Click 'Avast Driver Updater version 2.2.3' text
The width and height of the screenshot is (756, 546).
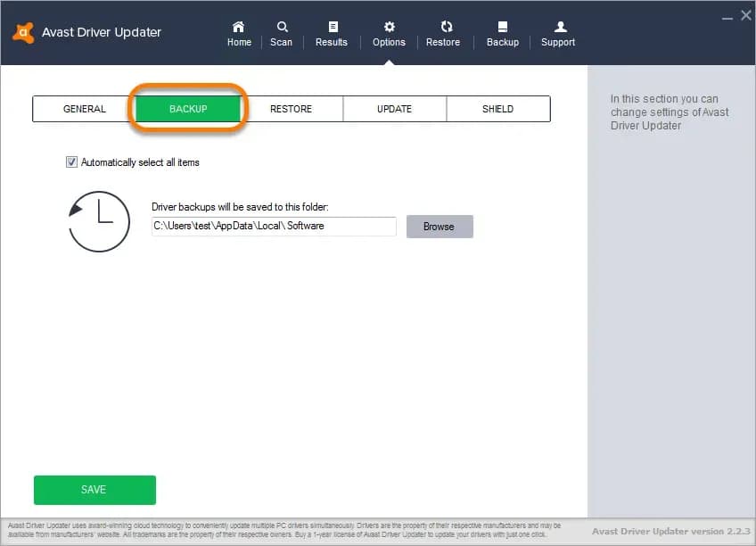coord(671,531)
